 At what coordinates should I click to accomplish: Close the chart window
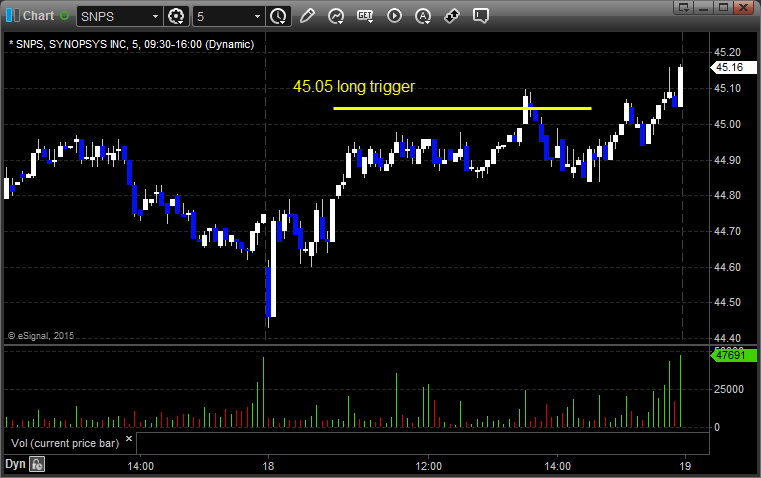(744, 7)
